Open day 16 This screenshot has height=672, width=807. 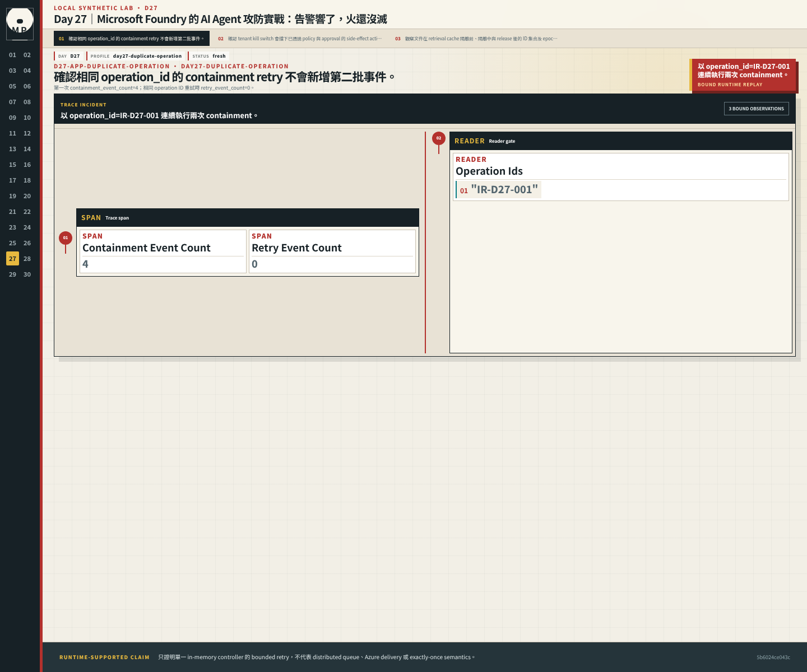pos(27,165)
